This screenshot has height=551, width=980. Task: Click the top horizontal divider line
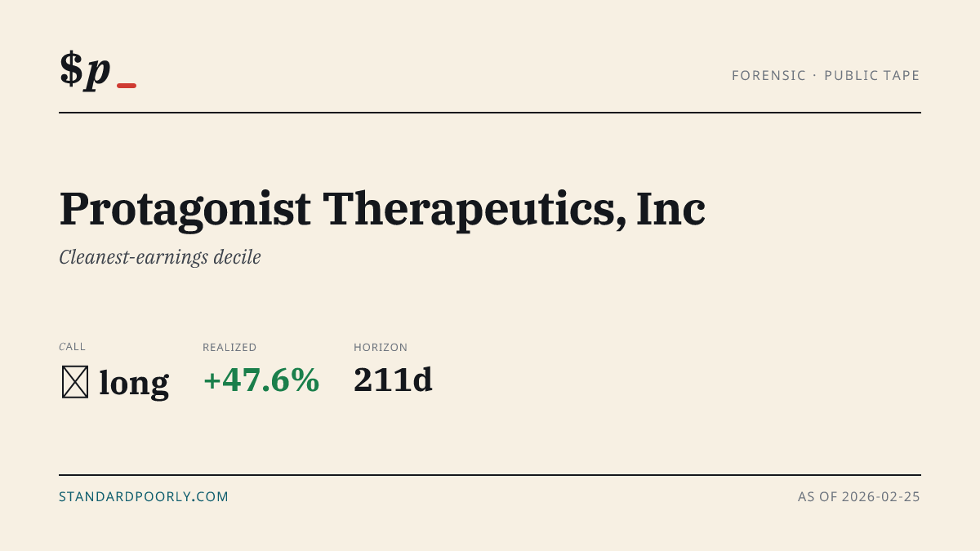click(490, 113)
